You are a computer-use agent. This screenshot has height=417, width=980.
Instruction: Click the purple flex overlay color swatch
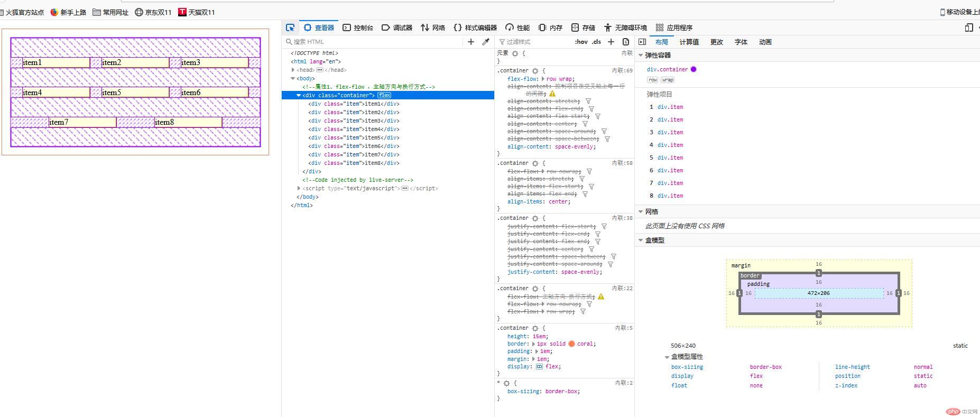click(694, 69)
